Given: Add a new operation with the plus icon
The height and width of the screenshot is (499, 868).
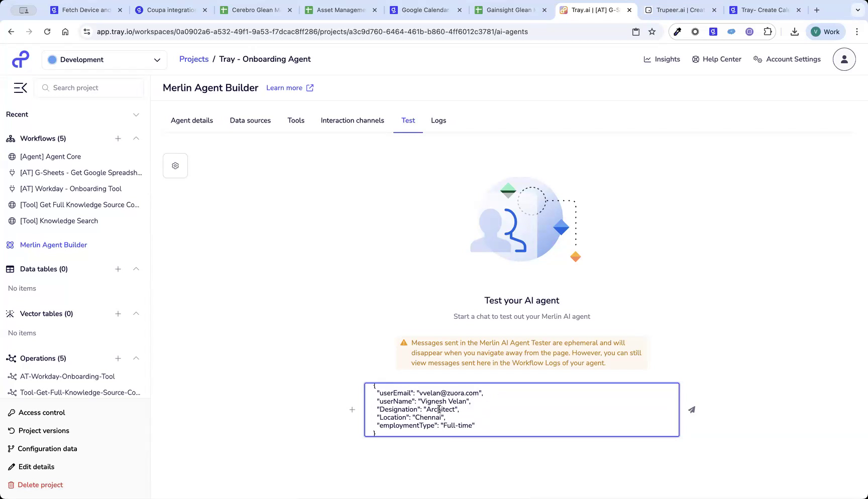Looking at the screenshot, I should click(118, 358).
